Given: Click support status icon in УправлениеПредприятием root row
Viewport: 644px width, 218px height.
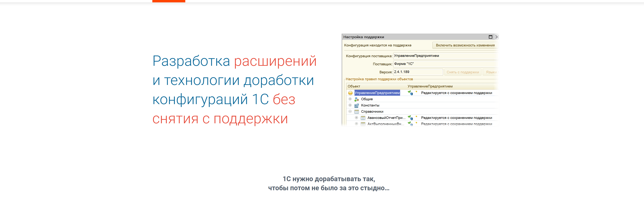Looking at the screenshot, I should coord(410,93).
